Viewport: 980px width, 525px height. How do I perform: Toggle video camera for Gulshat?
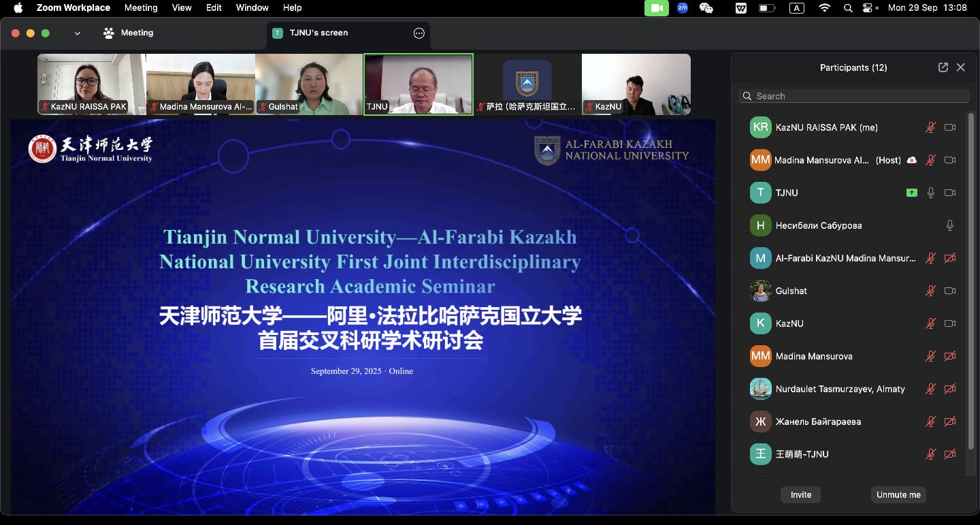[x=950, y=291]
